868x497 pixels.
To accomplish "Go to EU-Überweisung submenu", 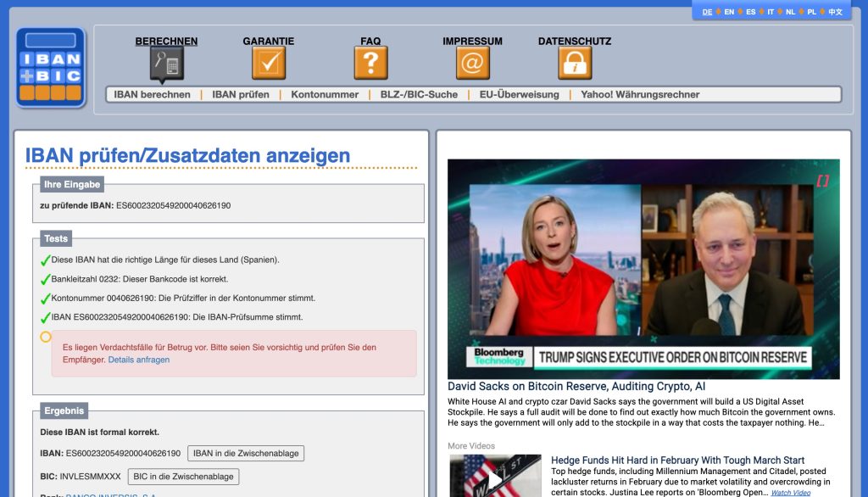I will pos(520,95).
